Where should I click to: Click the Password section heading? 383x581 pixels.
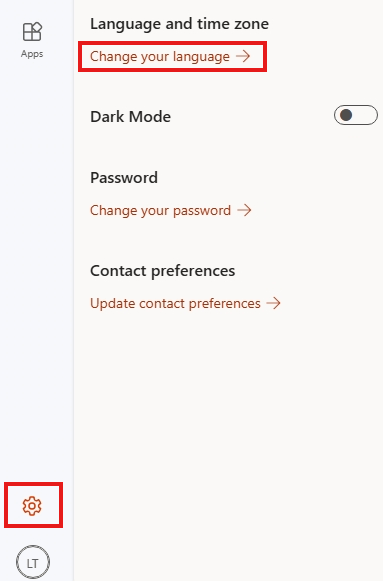(x=124, y=178)
